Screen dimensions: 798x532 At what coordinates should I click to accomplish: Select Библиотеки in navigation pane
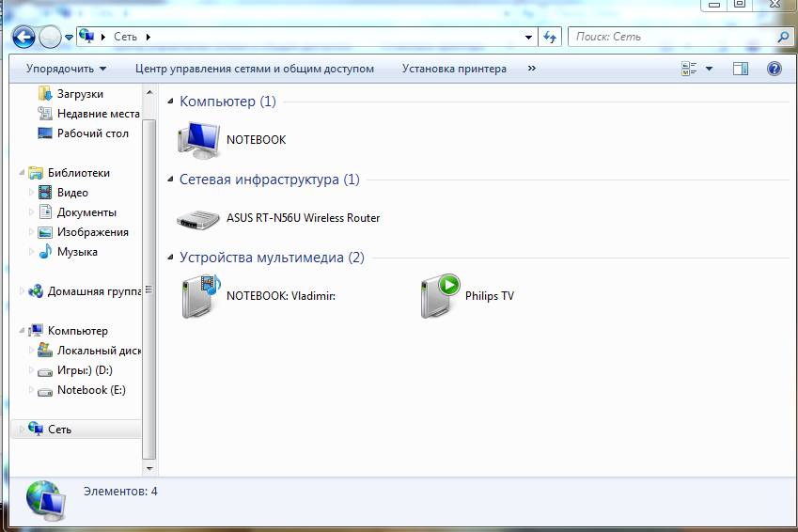(78, 173)
